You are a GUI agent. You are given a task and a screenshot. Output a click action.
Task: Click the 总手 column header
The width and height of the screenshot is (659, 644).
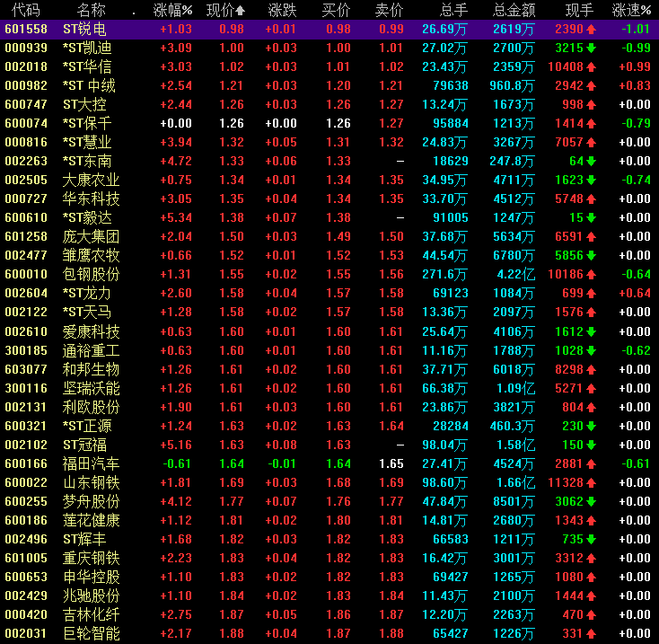[x=453, y=10]
